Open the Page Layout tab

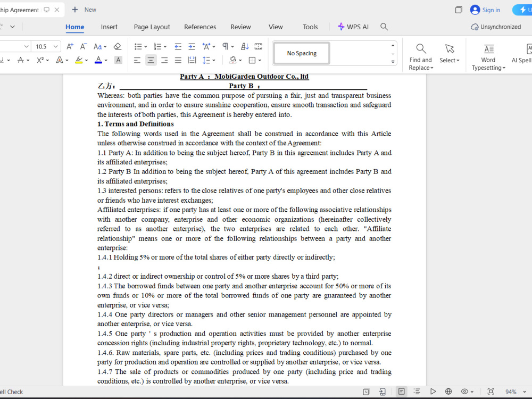pyautogui.click(x=152, y=27)
